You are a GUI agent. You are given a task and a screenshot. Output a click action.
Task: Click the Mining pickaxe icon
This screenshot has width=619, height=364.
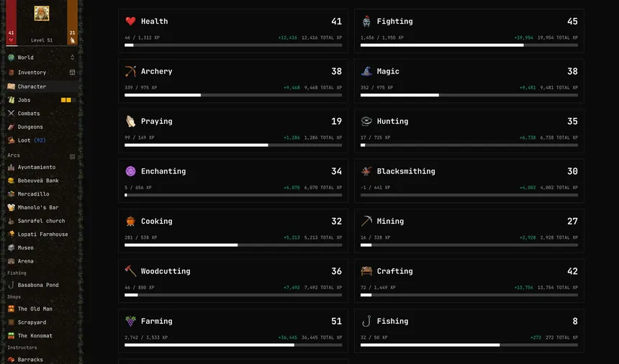[366, 221]
